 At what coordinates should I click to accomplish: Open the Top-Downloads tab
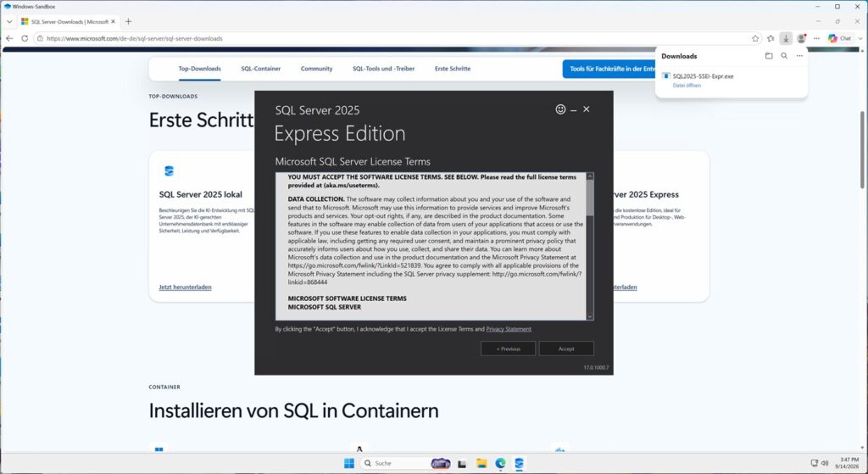coord(199,69)
